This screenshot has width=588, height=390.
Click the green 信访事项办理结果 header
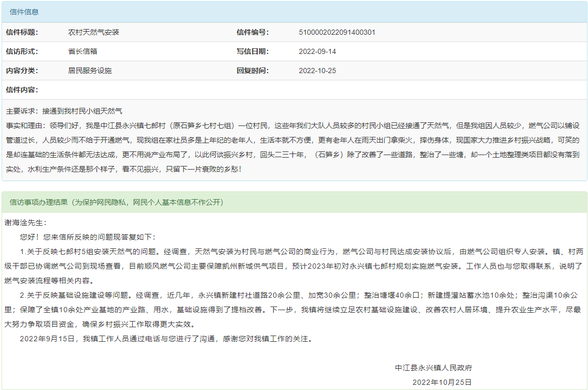[x=117, y=202]
